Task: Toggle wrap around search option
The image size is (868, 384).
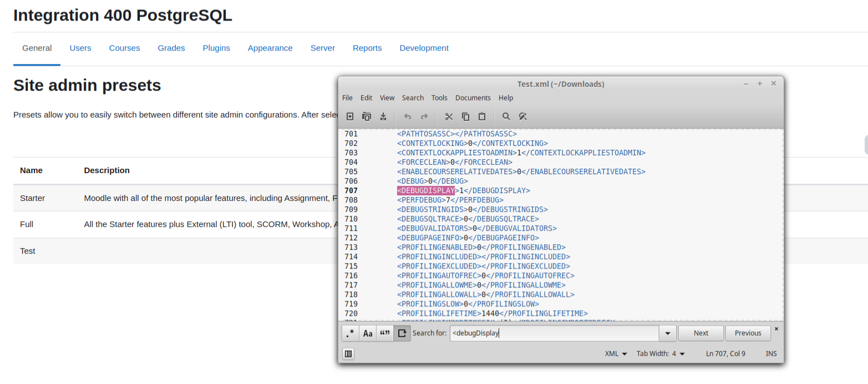Action: coord(402,333)
